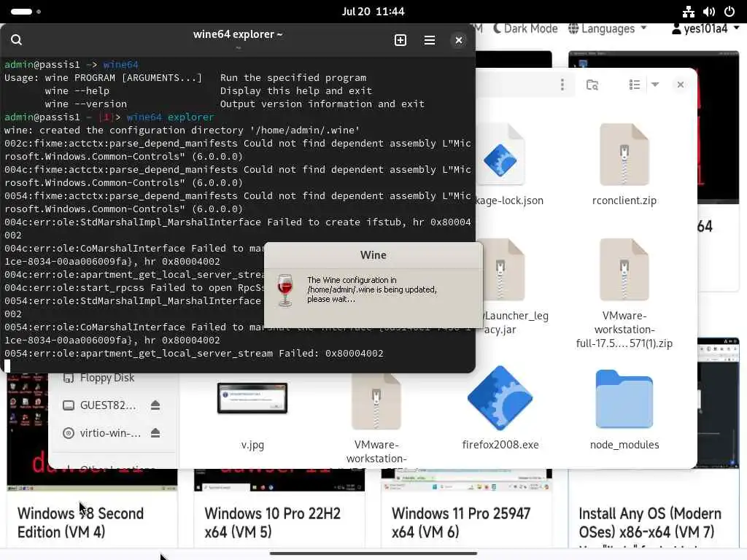Open Install Any OS x86-x64 (VM 7)
The height and width of the screenshot is (560, 747).
(x=650, y=522)
